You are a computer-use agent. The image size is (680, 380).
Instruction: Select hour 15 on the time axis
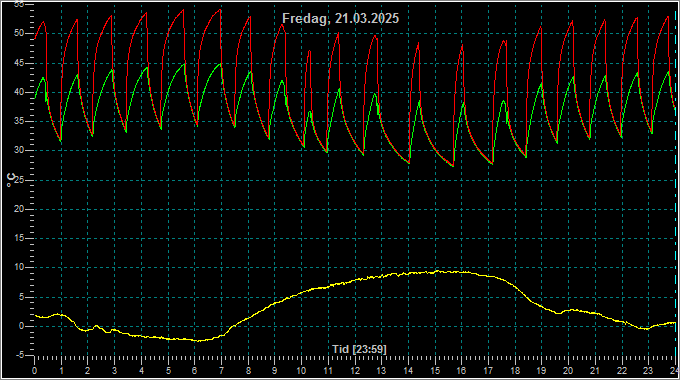435,371
